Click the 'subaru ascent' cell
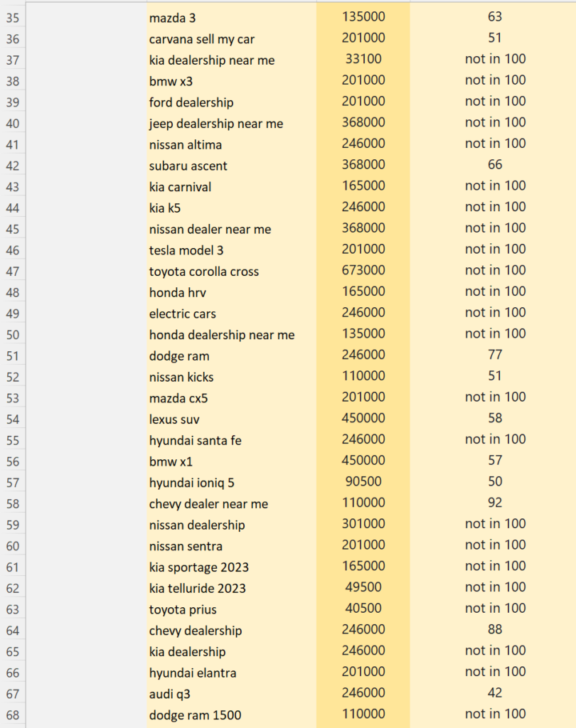Screen dimensions: 576x728 [231, 166]
